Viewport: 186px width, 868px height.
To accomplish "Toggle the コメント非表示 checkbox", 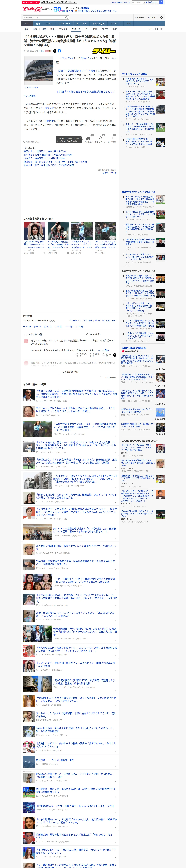I will pos(102,378).
